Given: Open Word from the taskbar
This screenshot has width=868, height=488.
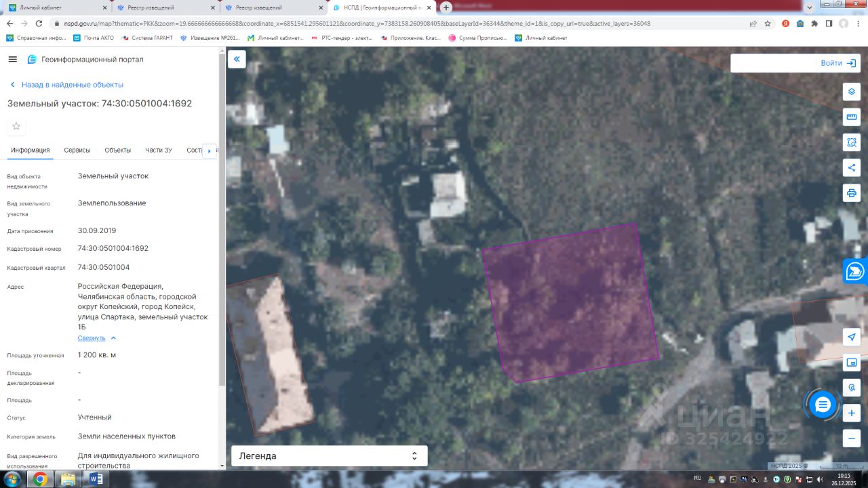Looking at the screenshot, I should [95, 479].
